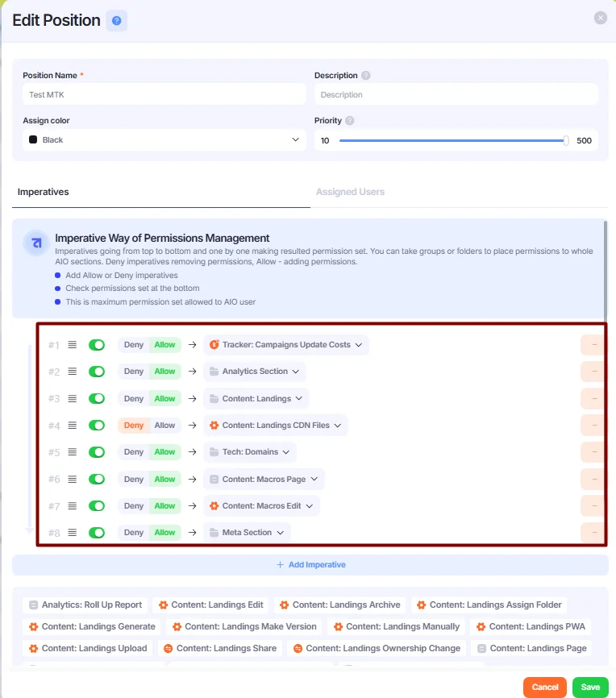
Task: Click the Priority slider handle
Action: [566, 141]
